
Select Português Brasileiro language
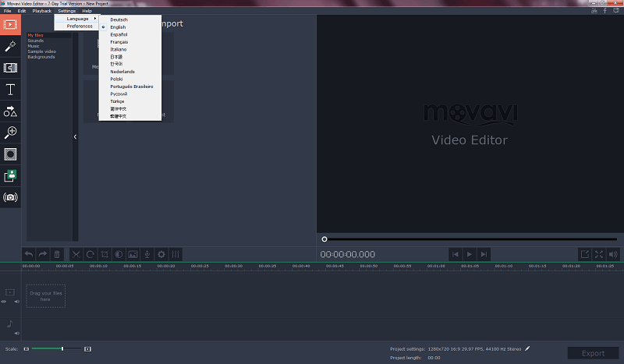[130, 87]
